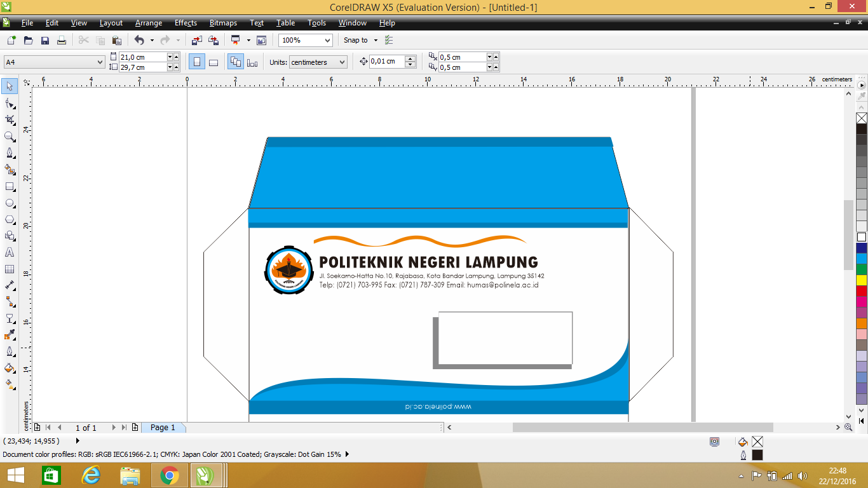Screen dimensions: 868x488
Task: Click the Open folder icon
Action: 28,40
